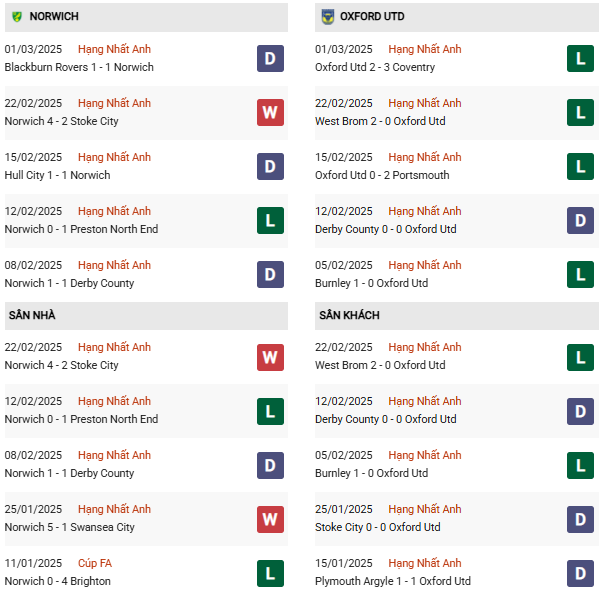The height and width of the screenshot is (592, 600).
Task: Click the L badge for Norwich vs Brighton
Action: pyautogui.click(x=270, y=573)
